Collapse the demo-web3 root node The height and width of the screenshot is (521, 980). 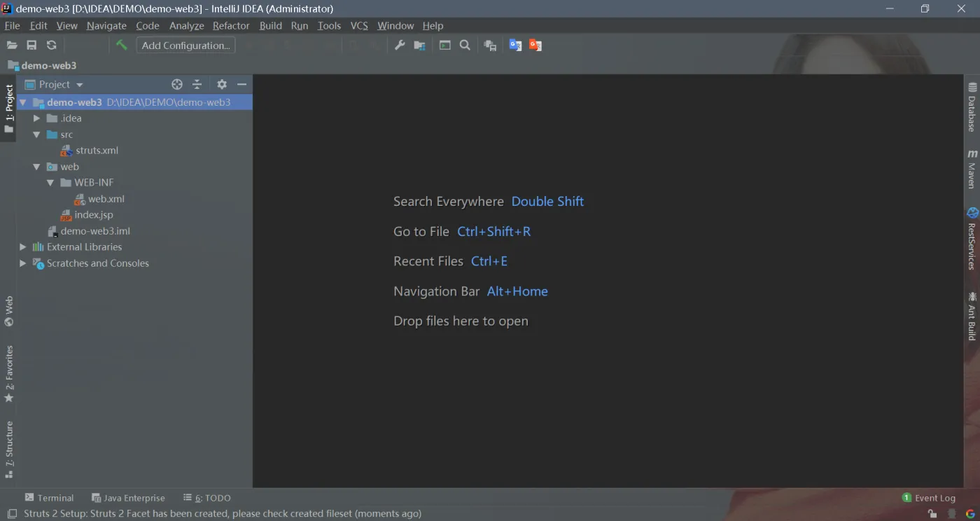click(23, 102)
